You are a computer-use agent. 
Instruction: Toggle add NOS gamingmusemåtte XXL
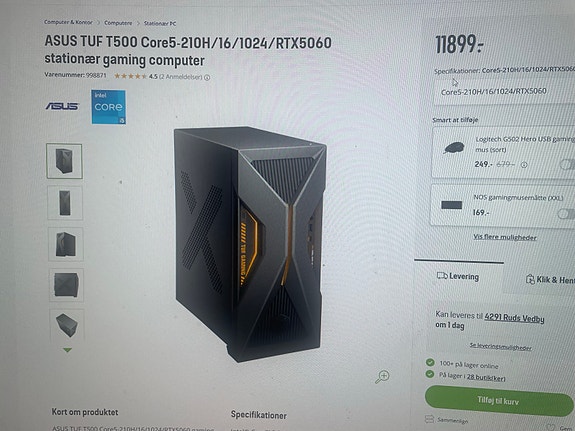[567, 213]
